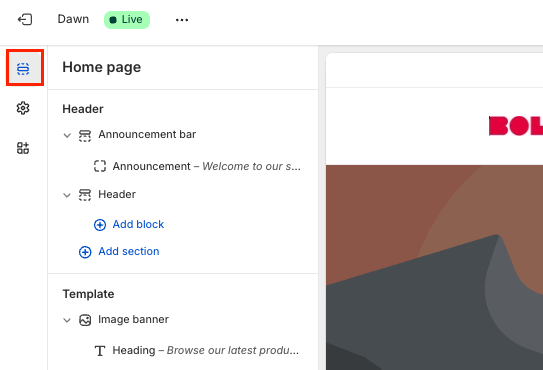Click the plus icon beside Add block
The image size is (543, 370).
(100, 225)
